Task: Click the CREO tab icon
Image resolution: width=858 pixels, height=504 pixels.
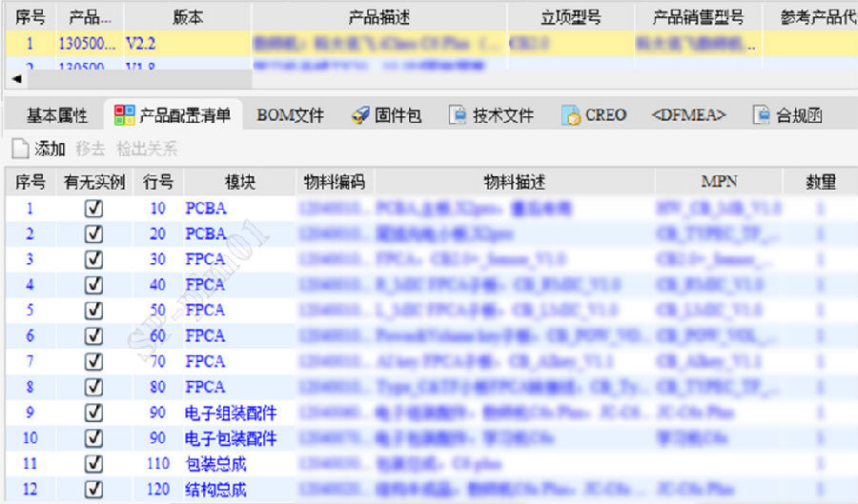Action: [x=570, y=115]
